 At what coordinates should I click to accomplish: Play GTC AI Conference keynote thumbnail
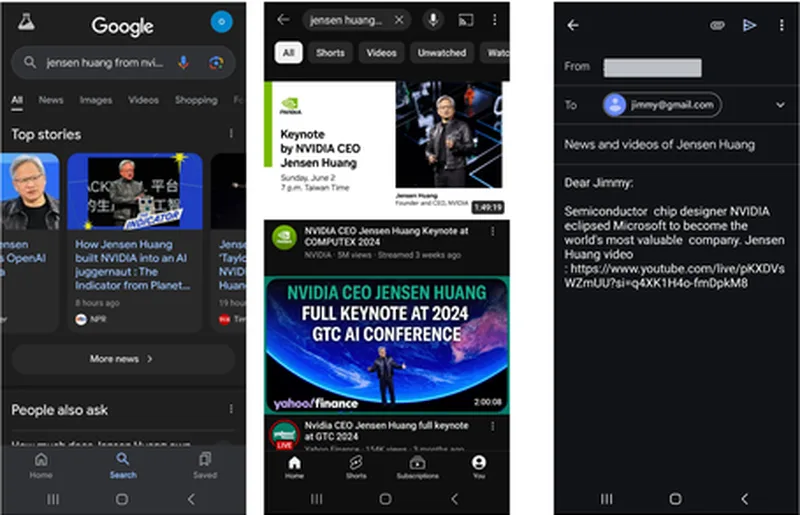387,345
